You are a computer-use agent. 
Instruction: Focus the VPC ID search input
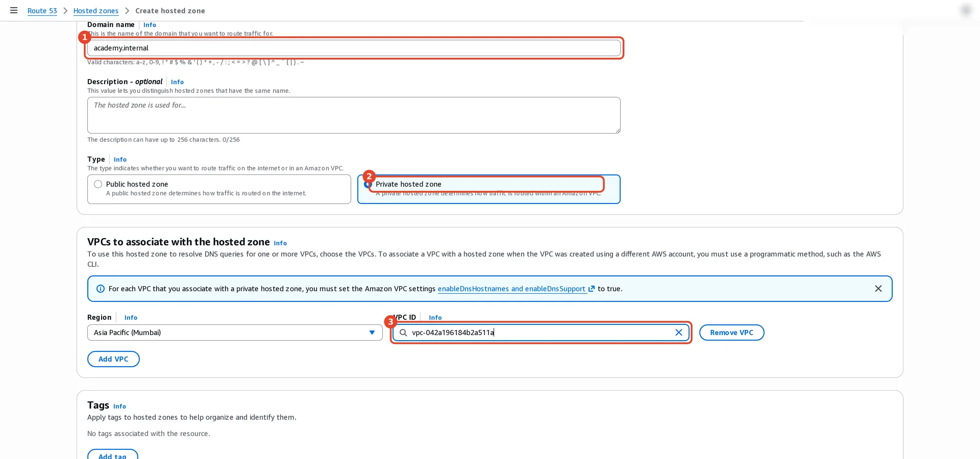coord(541,333)
